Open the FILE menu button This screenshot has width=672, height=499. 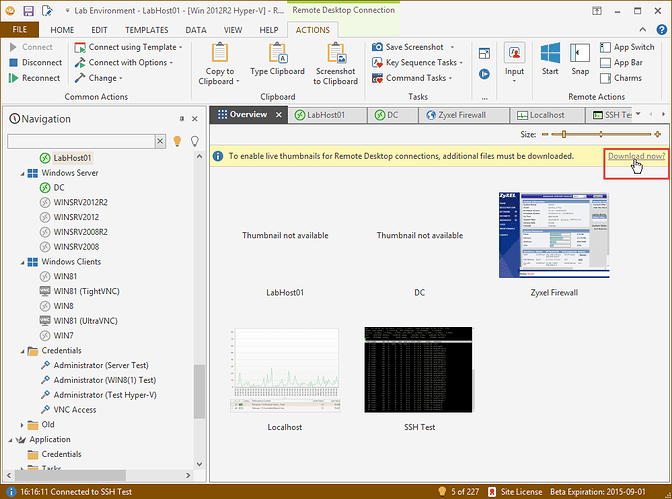click(19, 30)
